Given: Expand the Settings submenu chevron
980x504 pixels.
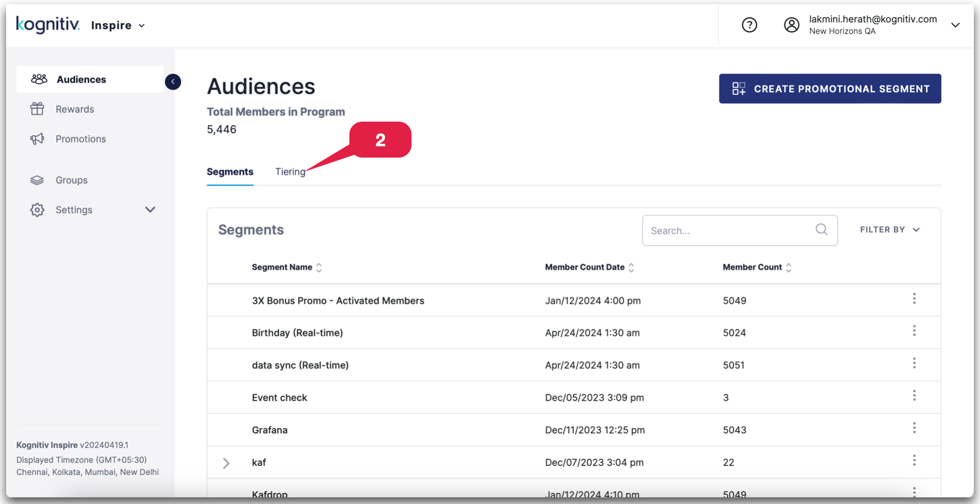Looking at the screenshot, I should tap(150, 209).
